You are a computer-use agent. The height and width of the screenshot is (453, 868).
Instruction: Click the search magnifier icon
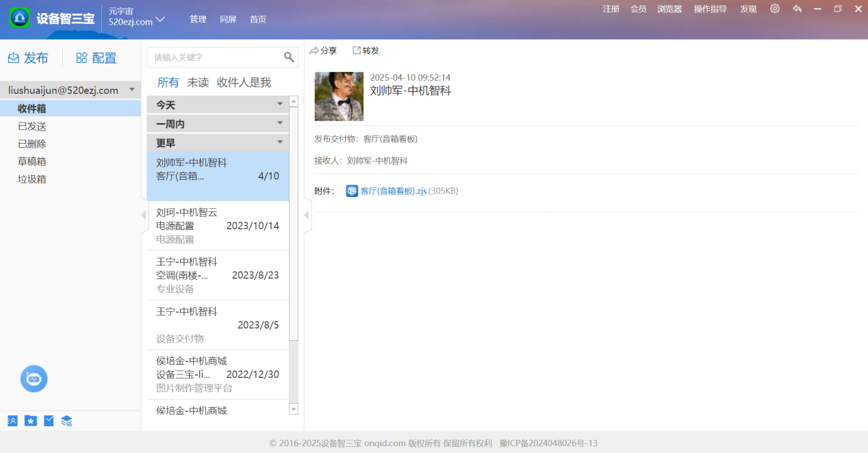289,57
